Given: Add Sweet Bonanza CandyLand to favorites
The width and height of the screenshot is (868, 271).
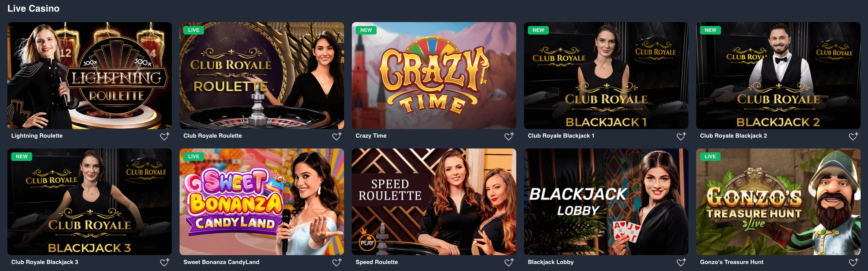Looking at the screenshot, I should pos(337,262).
